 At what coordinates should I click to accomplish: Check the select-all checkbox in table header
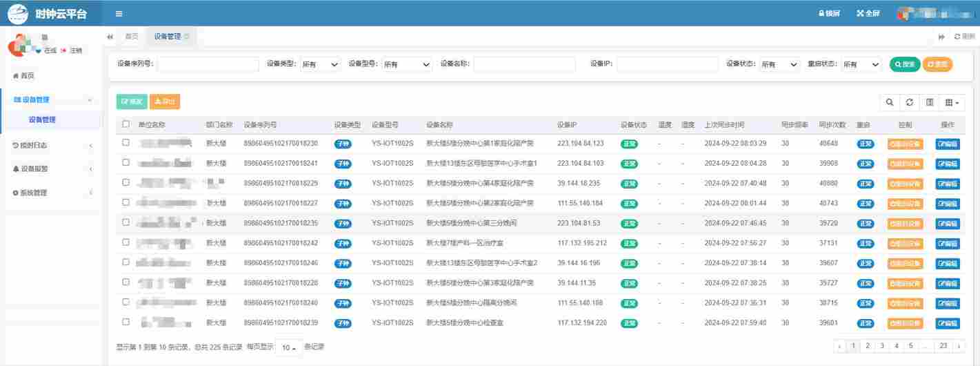tap(126, 124)
